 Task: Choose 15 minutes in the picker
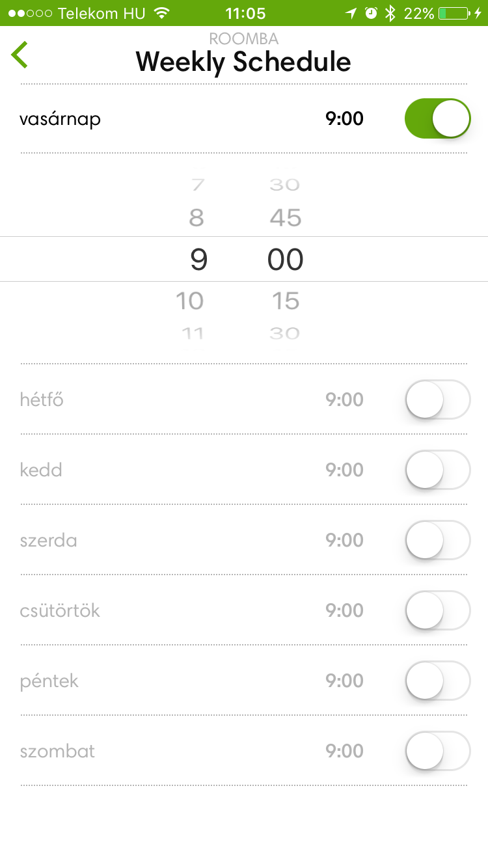[x=286, y=301]
